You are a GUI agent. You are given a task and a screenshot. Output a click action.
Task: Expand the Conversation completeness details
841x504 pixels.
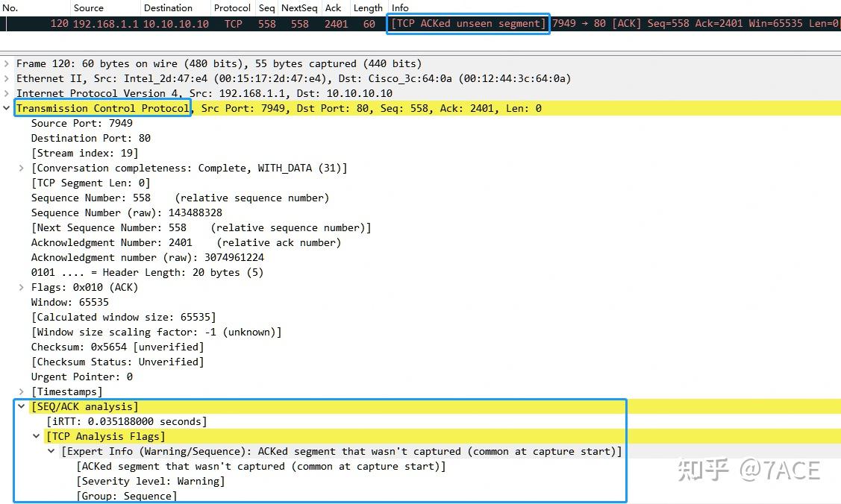coord(21,168)
